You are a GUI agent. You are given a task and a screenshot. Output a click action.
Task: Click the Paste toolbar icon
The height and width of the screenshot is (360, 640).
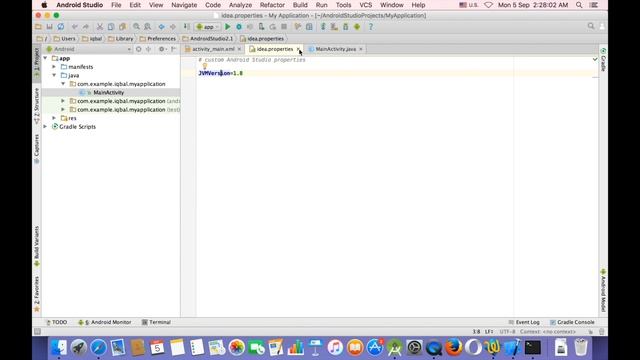pos(122,27)
